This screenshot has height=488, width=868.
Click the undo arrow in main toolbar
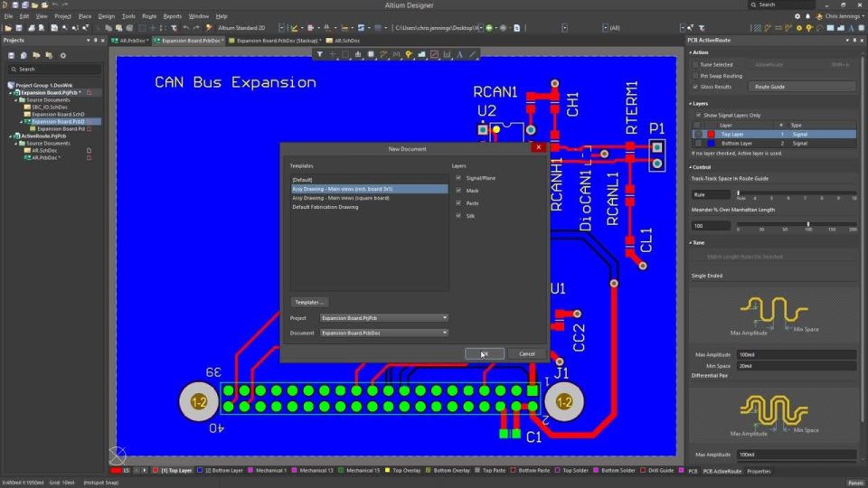(x=185, y=28)
